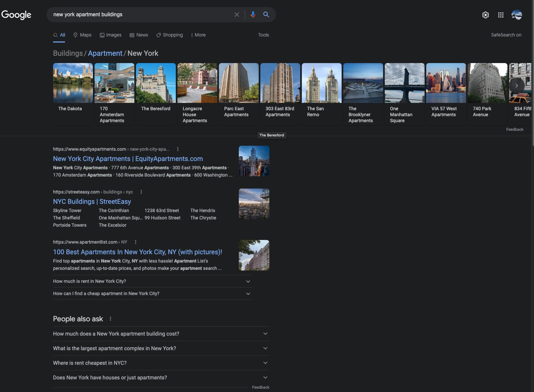
Task: Open 100 Best Apartments In New York link
Action: (x=138, y=252)
